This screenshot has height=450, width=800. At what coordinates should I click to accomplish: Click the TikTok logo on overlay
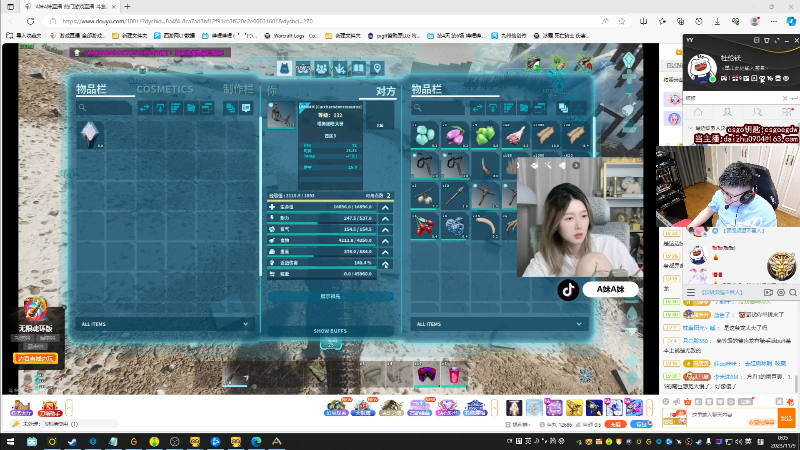click(568, 290)
